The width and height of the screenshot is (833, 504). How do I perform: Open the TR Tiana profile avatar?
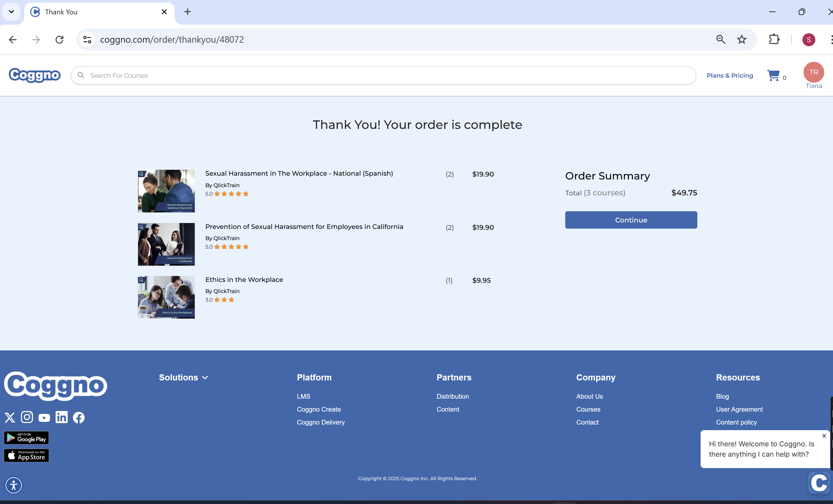click(x=813, y=72)
